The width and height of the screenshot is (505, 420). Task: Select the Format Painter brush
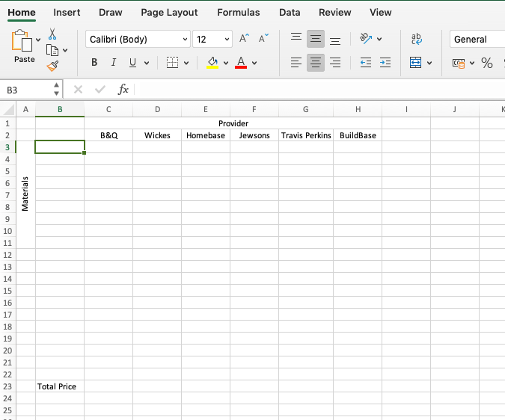click(x=52, y=66)
